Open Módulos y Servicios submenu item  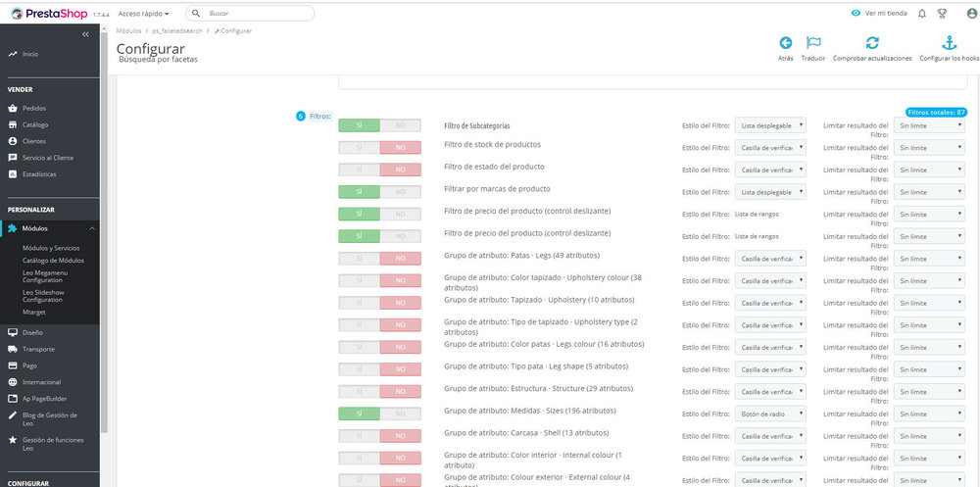(51, 248)
